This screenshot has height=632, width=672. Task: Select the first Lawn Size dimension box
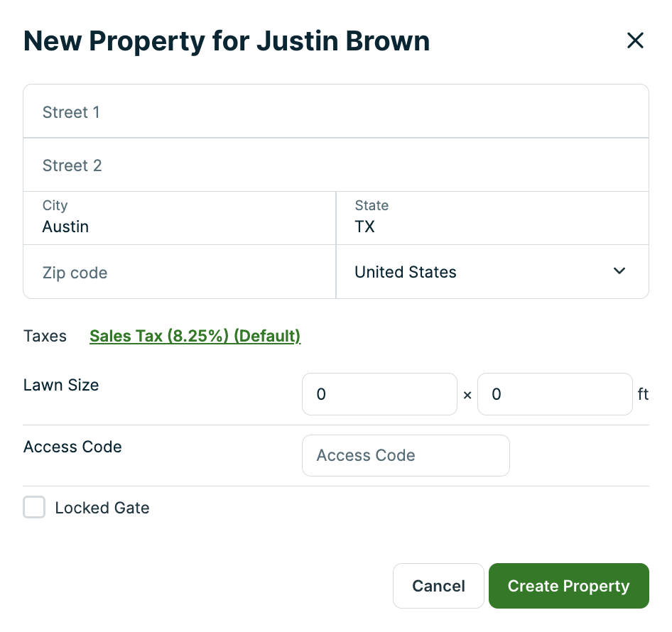click(380, 394)
